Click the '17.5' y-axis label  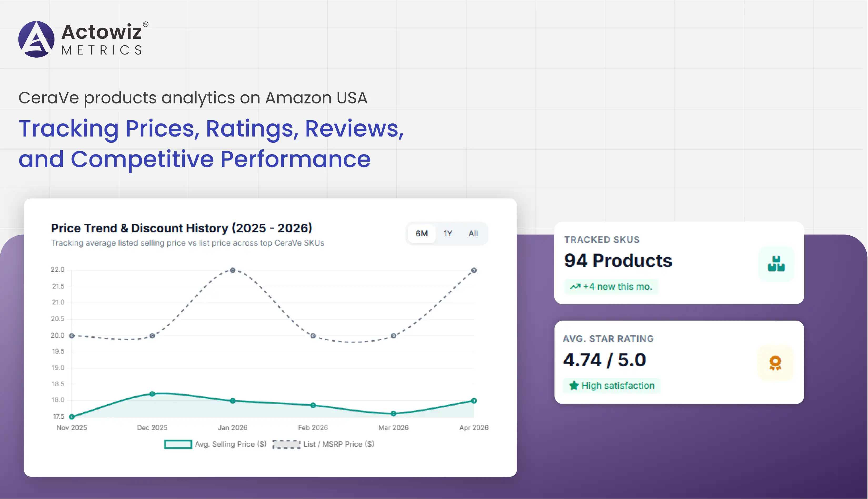[x=59, y=417]
